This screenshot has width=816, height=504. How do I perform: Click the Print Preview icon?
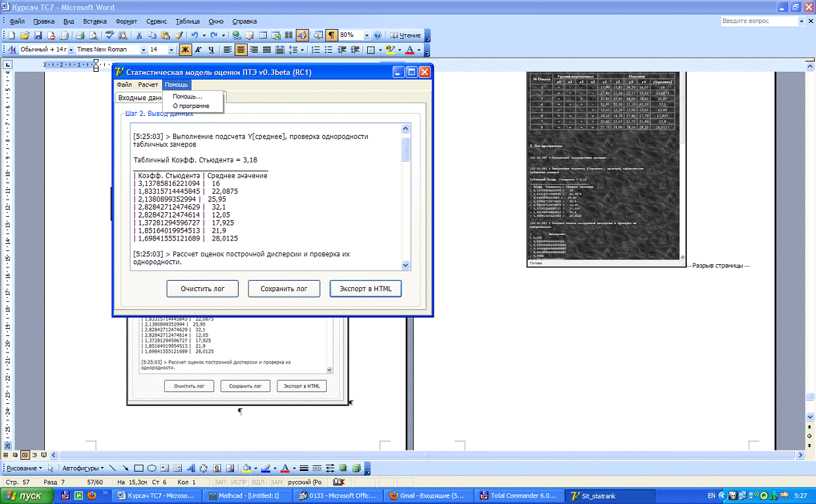(93, 35)
